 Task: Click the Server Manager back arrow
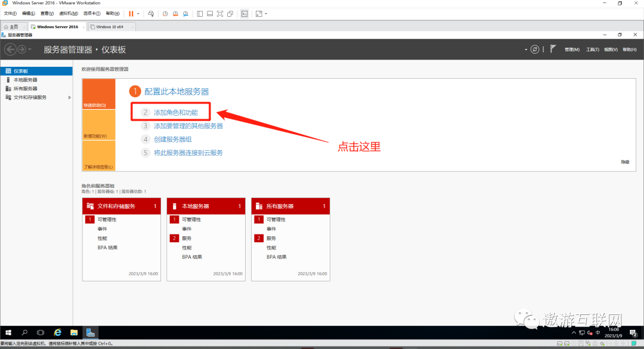tap(10, 50)
